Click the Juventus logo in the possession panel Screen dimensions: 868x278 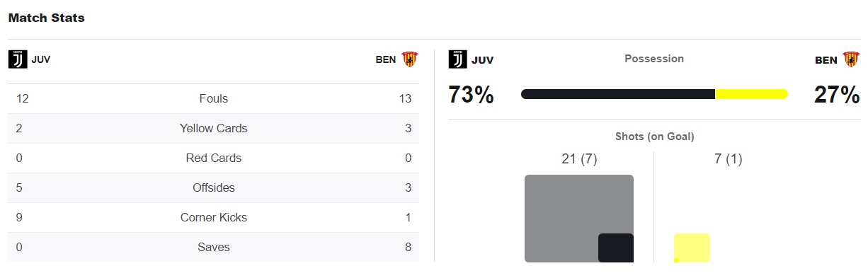click(x=458, y=59)
